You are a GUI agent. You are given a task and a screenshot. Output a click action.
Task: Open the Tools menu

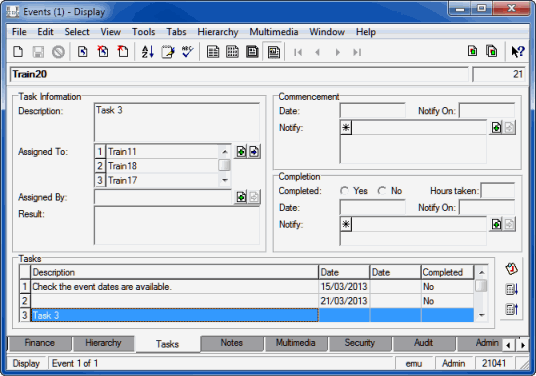point(144,32)
